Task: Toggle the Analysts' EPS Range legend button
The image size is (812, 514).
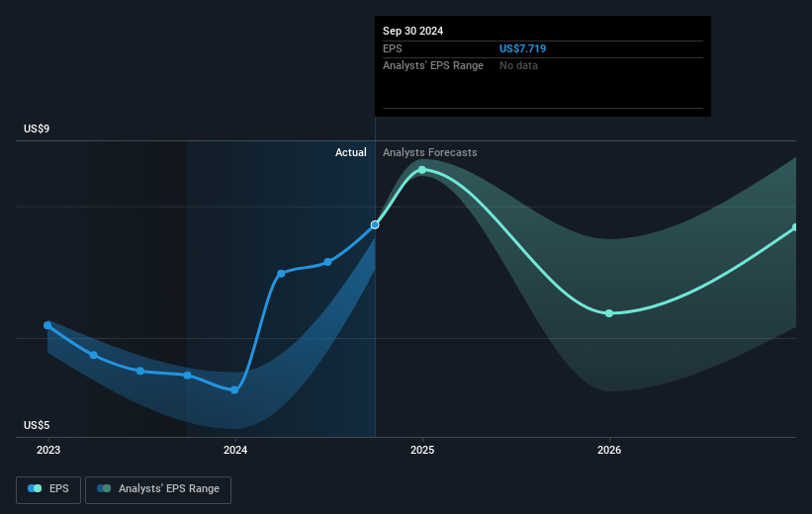Action: click(x=158, y=489)
